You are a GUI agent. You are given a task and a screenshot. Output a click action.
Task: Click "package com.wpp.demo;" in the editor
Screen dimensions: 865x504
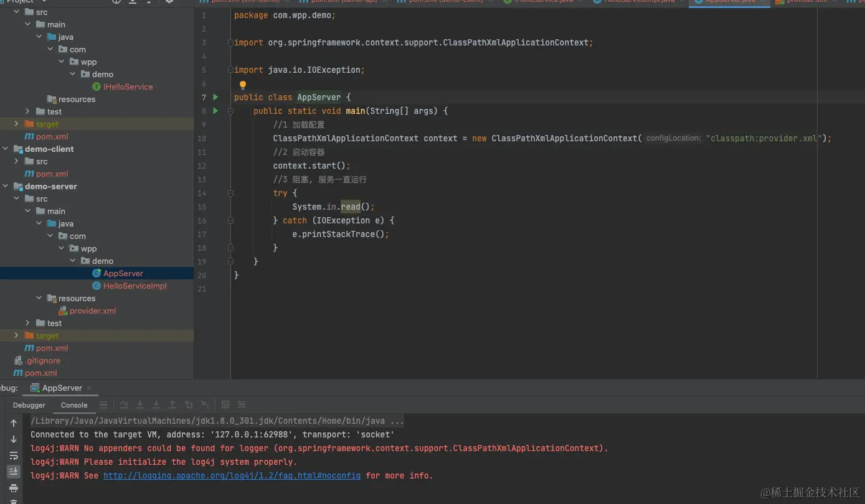click(285, 15)
